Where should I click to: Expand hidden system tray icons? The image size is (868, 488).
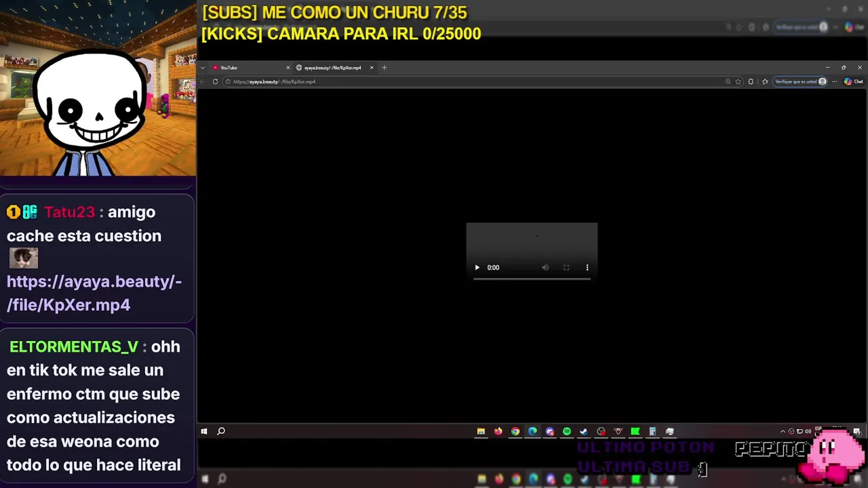coord(783,431)
